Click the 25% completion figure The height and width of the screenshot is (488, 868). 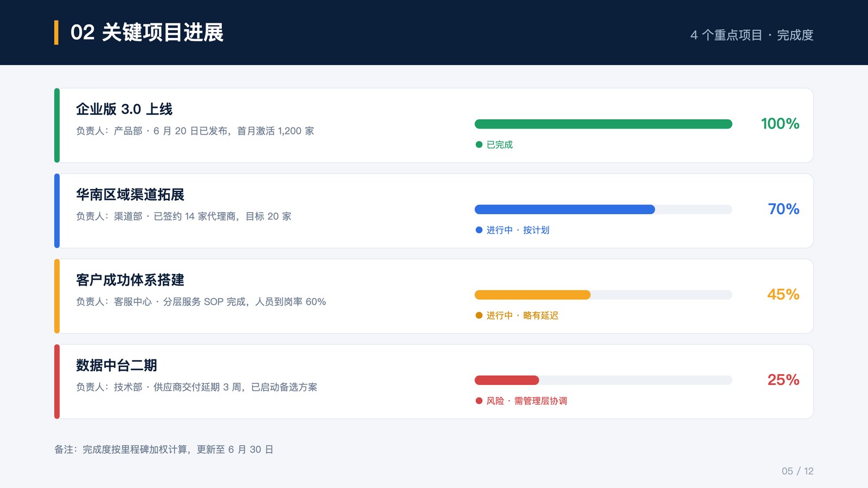tap(783, 380)
